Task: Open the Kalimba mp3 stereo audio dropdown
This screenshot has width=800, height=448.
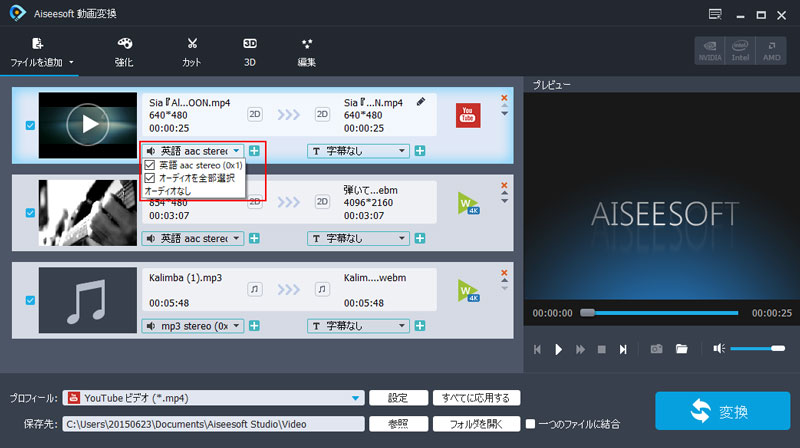Action: click(193, 326)
